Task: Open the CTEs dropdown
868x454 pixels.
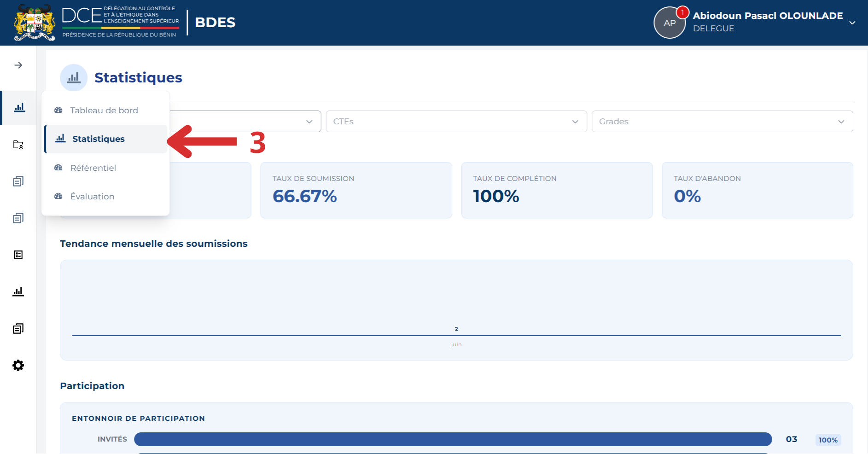Action: tap(456, 122)
